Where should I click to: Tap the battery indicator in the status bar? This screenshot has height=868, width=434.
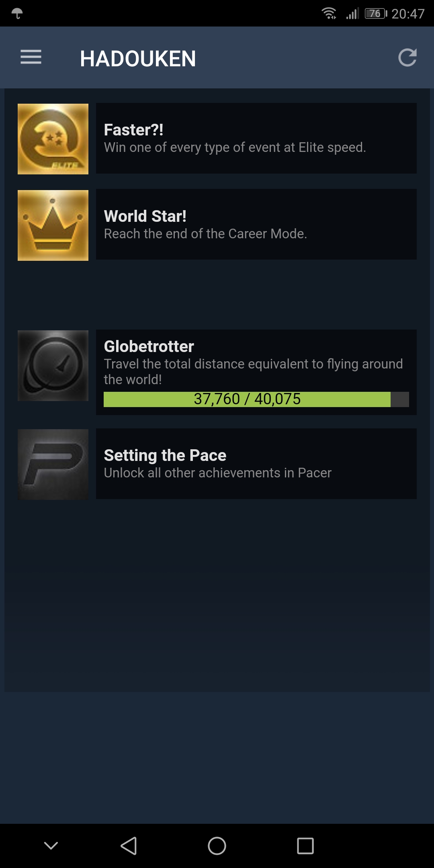coord(376,14)
